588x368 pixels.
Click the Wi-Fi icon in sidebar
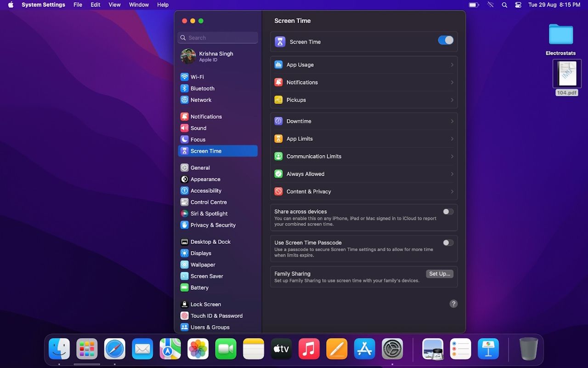(x=184, y=77)
